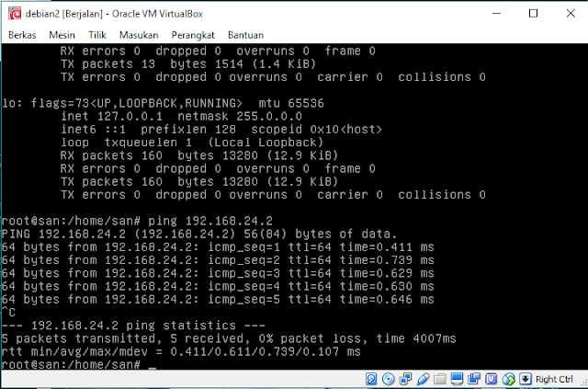Click the network adapters status icon

[405, 379]
